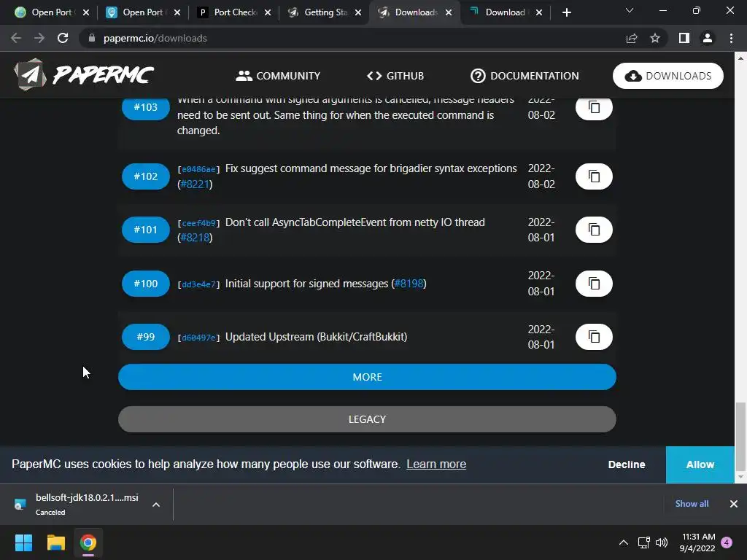Open pull request #8198 link
Image resolution: width=747 pixels, height=560 pixels.
pyautogui.click(x=409, y=284)
